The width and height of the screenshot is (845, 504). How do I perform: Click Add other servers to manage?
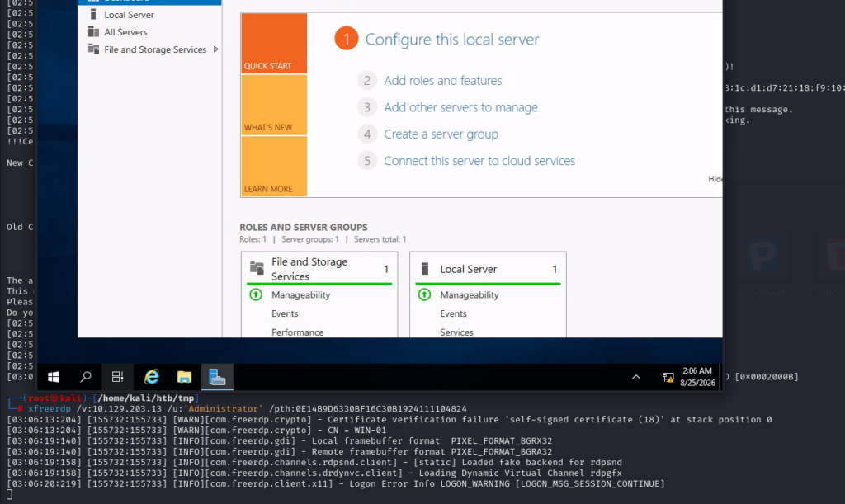[460, 107]
